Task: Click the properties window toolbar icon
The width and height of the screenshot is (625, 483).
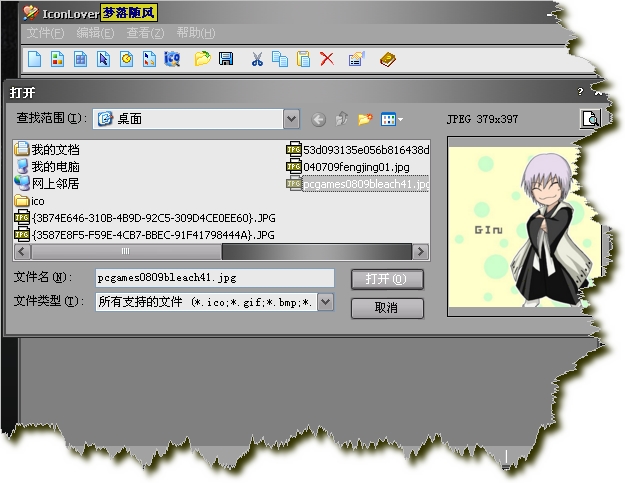Action: 356,59
